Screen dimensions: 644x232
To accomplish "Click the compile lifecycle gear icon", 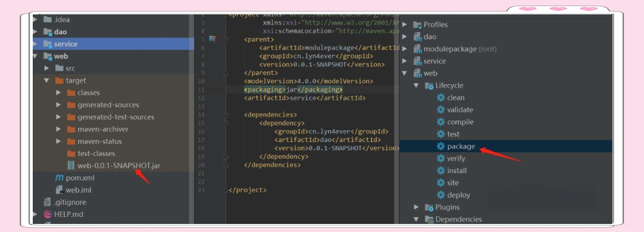I will (x=441, y=122).
